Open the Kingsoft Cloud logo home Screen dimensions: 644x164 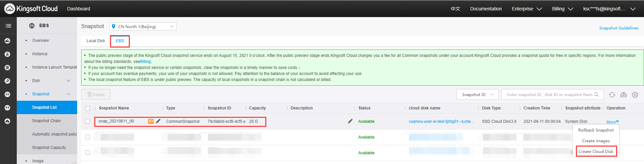(x=31, y=9)
